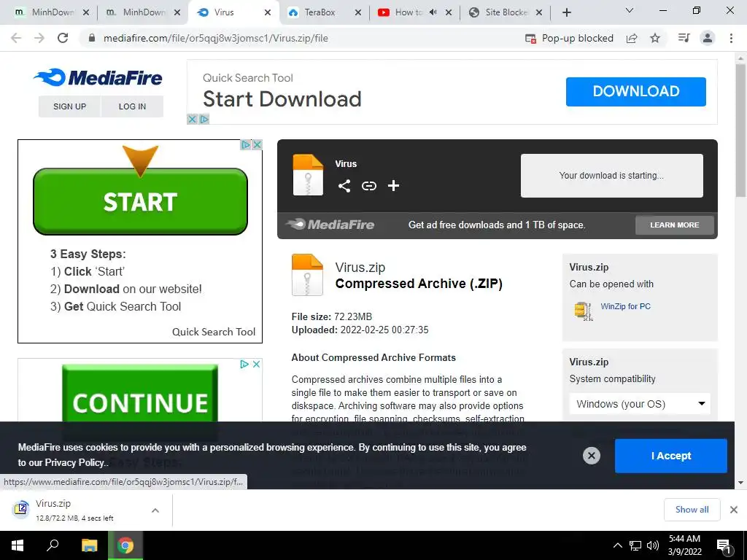The width and height of the screenshot is (747, 560).
Task: Reload the MediaFire page
Action: point(63,38)
